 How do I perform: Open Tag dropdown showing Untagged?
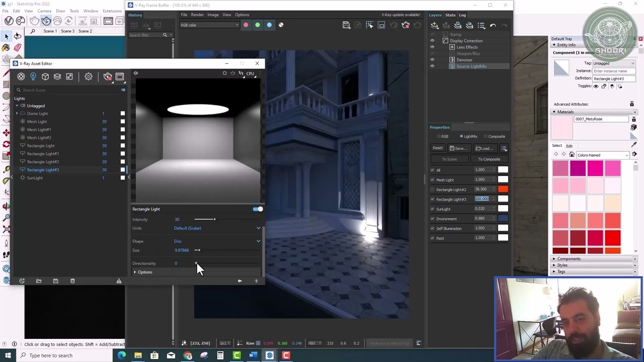coord(614,63)
